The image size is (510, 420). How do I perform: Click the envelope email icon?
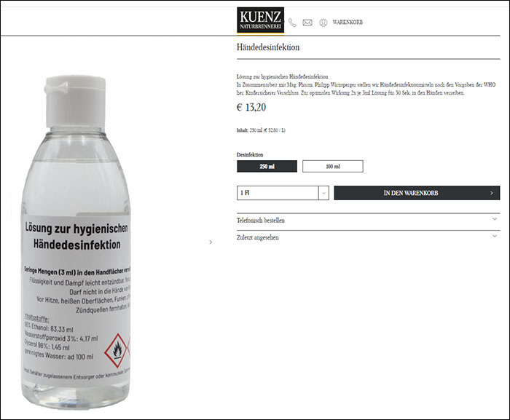tap(307, 23)
